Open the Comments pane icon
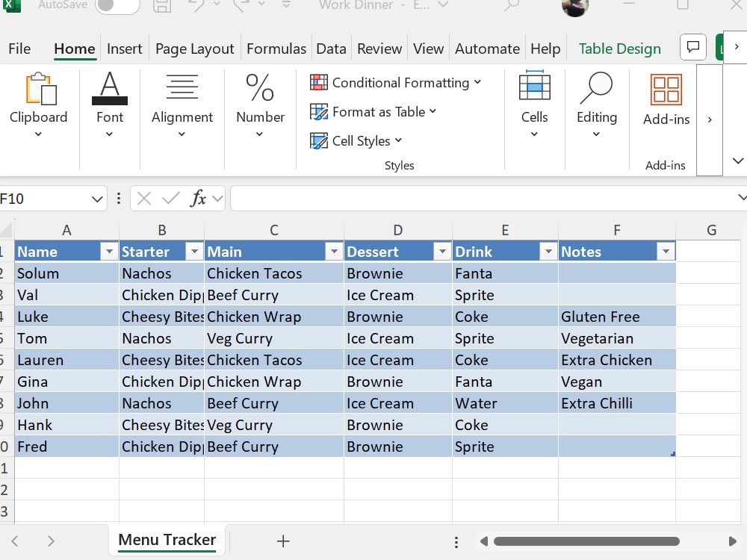Screen dimensions: 747x560 click(692, 46)
